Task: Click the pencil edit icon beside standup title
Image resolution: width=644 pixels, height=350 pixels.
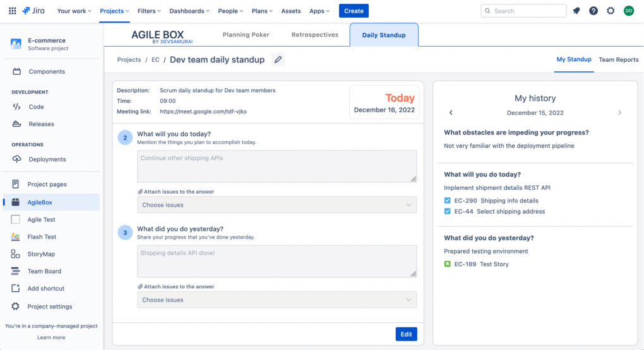Action: click(x=278, y=59)
